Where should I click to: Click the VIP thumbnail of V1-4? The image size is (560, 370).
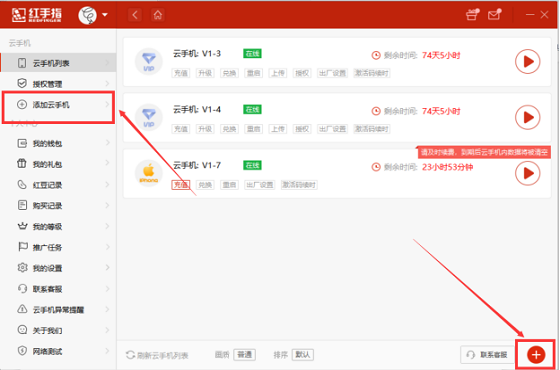coord(149,118)
